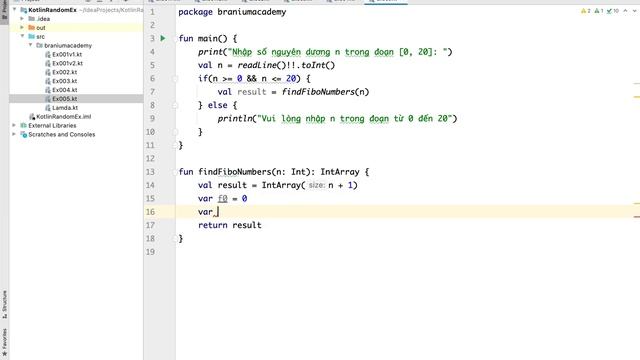Viewport: 640px width, 360px height.
Task: Expand the .idea folder
Action: pyautogui.click(x=22, y=18)
